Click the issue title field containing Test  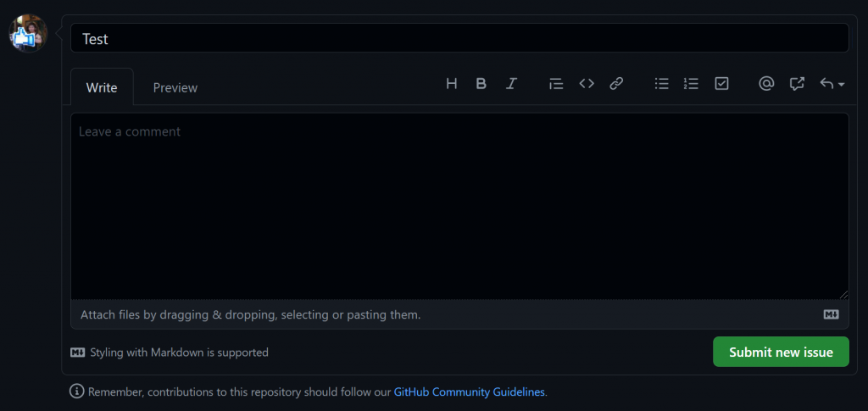click(459, 39)
